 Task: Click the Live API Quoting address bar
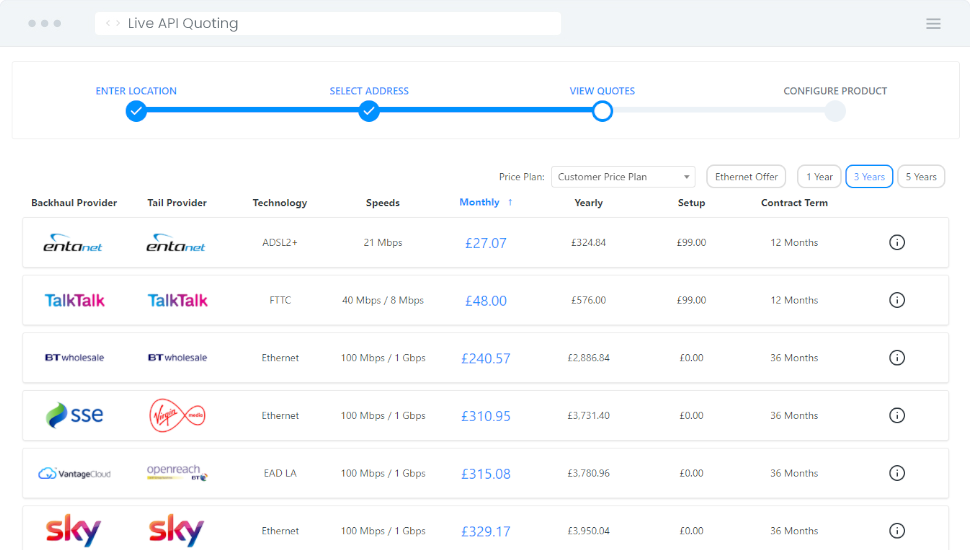coord(328,24)
